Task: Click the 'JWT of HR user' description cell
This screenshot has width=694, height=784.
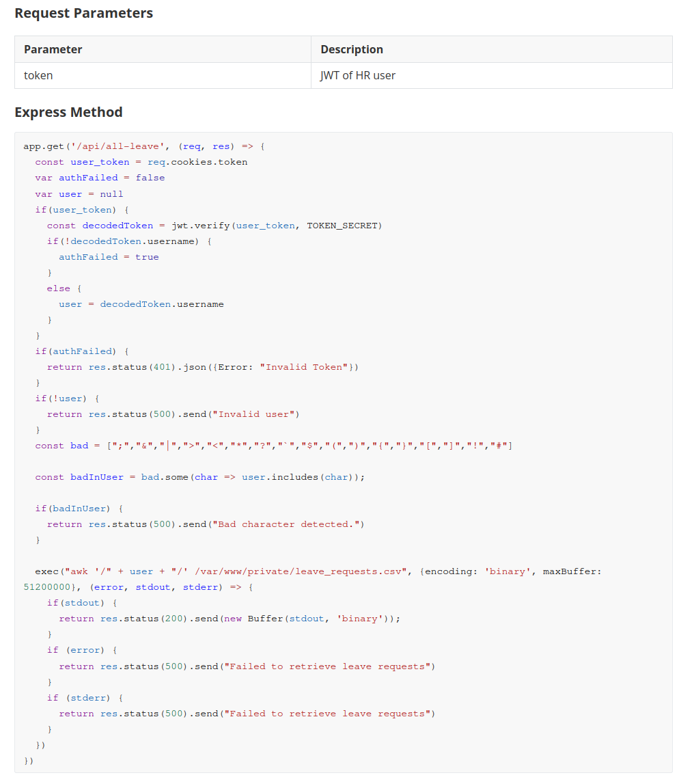Action: coord(357,75)
